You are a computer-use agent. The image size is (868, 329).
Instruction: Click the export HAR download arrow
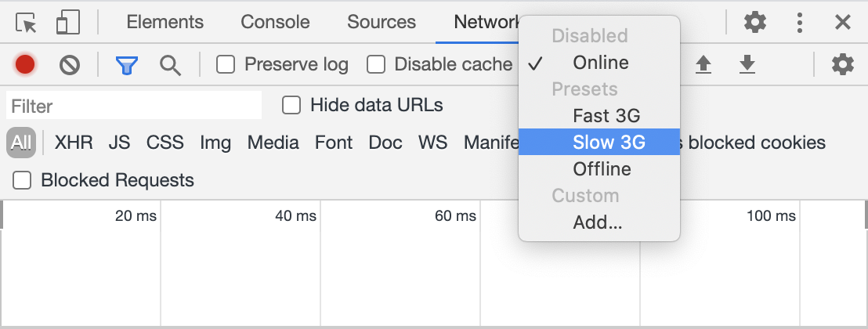click(747, 64)
